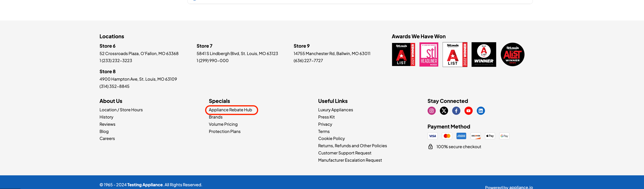The width and height of the screenshot is (644, 189).
Task: Open the Instagram social icon
Action: pos(431,111)
